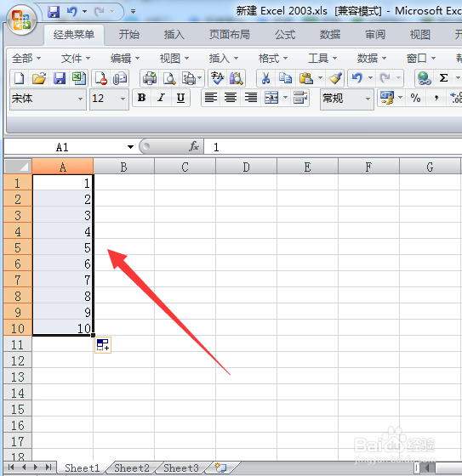
Task: Go to the first sheet navigation arrow
Action: tap(11, 467)
